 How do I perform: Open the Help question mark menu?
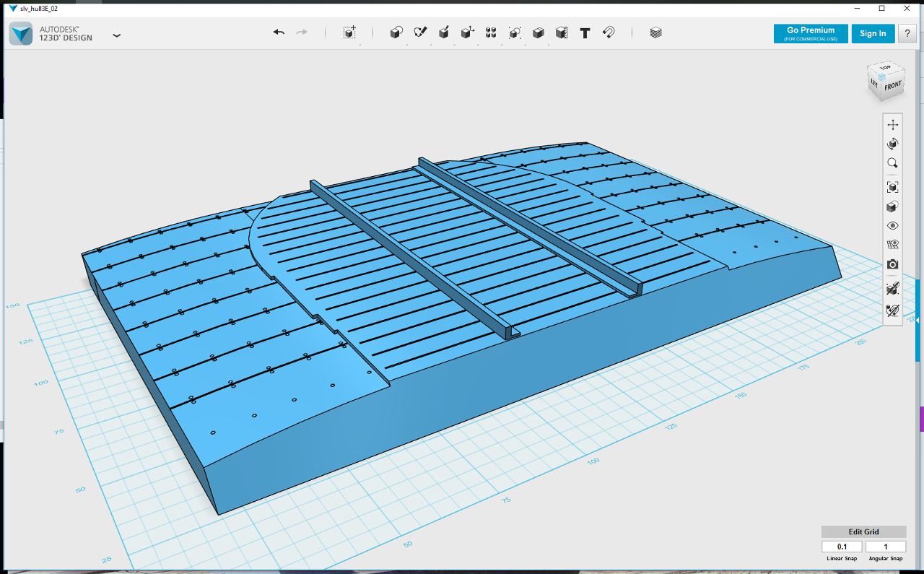click(907, 33)
